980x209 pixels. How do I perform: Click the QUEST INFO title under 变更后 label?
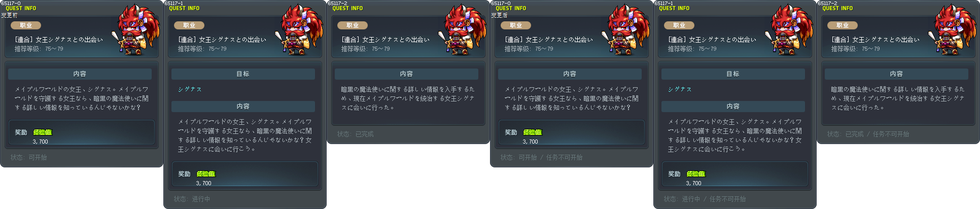[511, 8]
